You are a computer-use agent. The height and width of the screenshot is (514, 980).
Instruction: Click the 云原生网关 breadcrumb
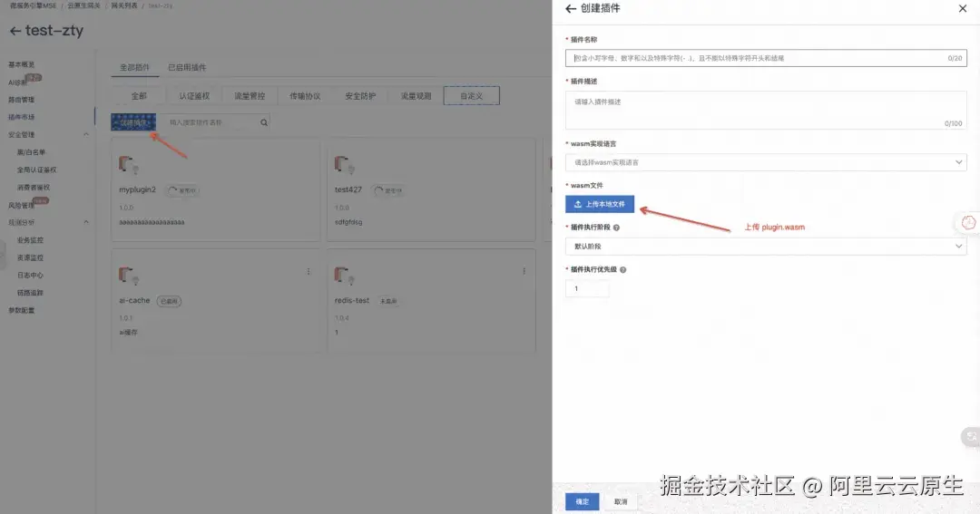pyautogui.click(x=83, y=5)
